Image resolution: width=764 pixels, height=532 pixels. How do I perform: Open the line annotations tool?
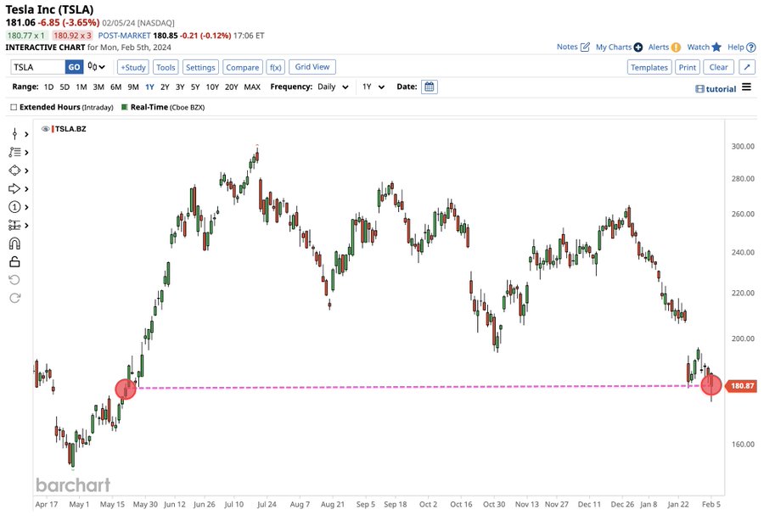[14, 153]
